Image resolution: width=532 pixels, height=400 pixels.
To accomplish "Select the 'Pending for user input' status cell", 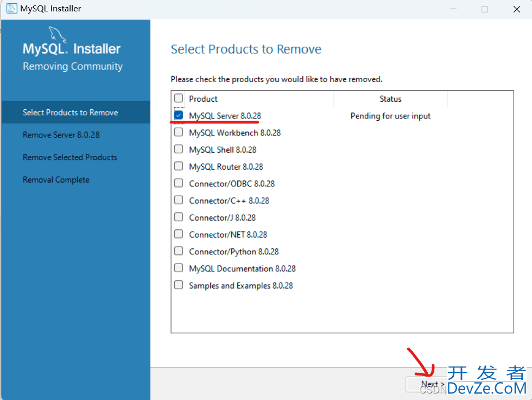I will click(x=390, y=116).
